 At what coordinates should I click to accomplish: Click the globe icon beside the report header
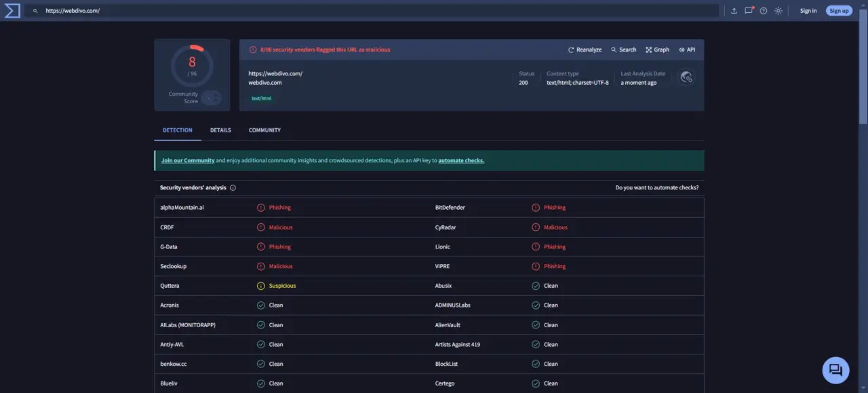[x=686, y=77]
